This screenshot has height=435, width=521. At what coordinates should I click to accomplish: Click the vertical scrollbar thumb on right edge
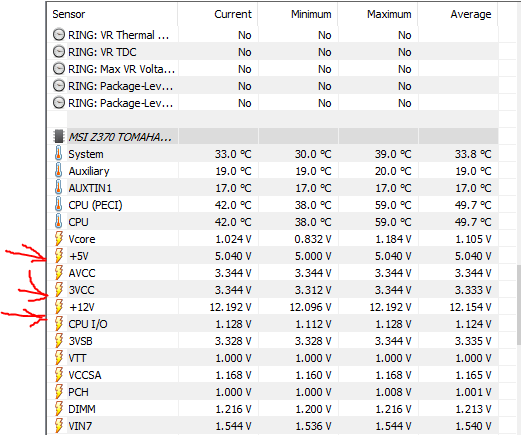[519, 305]
